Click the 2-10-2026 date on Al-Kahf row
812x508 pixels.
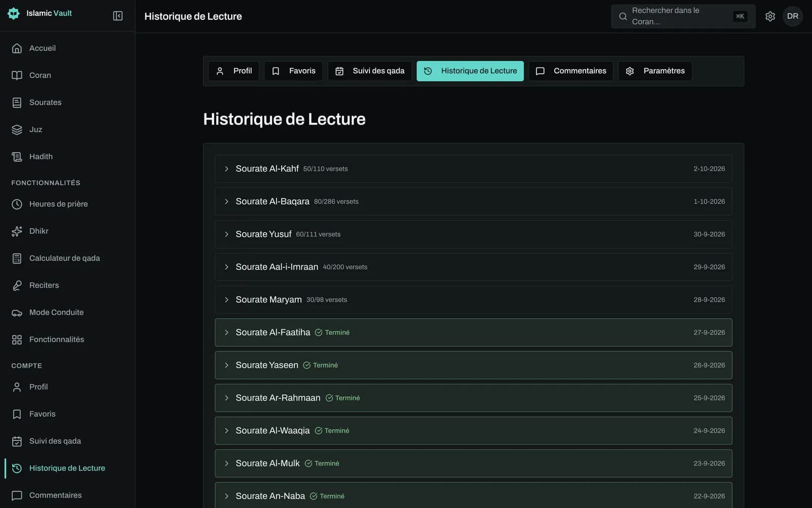[709, 169]
